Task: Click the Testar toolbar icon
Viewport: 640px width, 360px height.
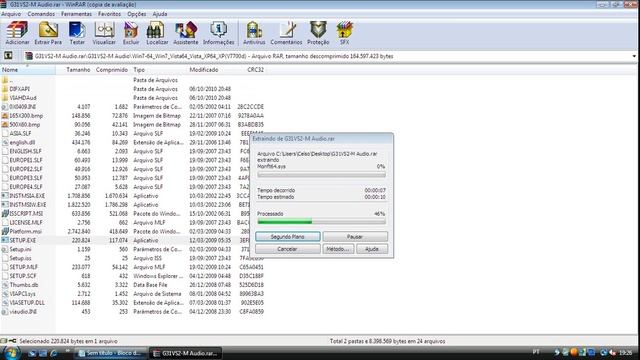Action: pyautogui.click(x=77, y=33)
